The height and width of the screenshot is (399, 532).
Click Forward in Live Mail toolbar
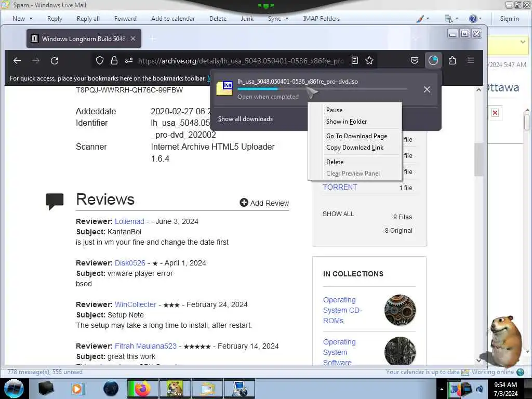(x=125, y=19)
